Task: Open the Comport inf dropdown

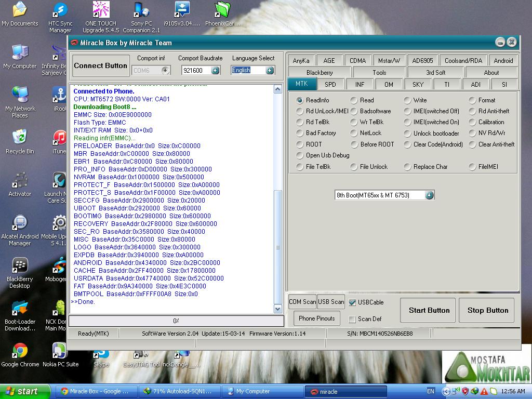Action: tap(165, 70)
